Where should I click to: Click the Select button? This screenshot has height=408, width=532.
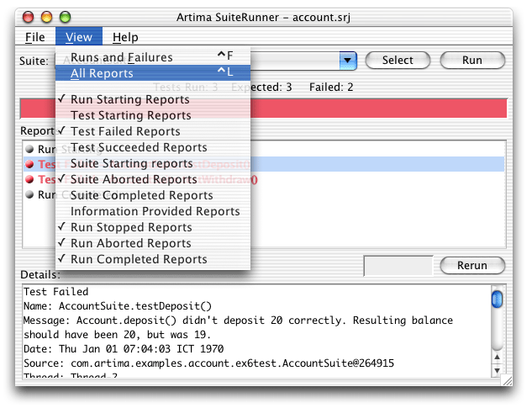pyautogui.click(x=398, y=60)
